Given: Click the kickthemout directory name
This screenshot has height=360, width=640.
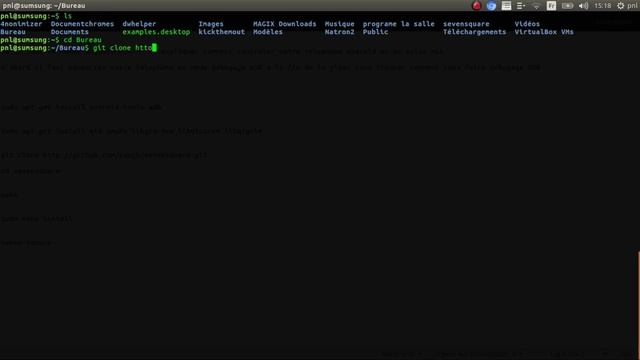Looking at the screenshot, I should 222,32.
